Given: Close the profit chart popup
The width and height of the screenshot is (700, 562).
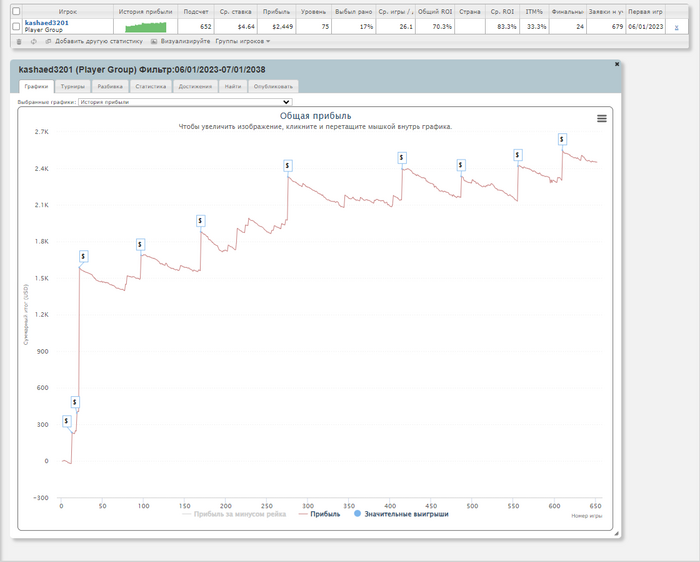Looking at the screenshot, I should [x=615, y=63].
